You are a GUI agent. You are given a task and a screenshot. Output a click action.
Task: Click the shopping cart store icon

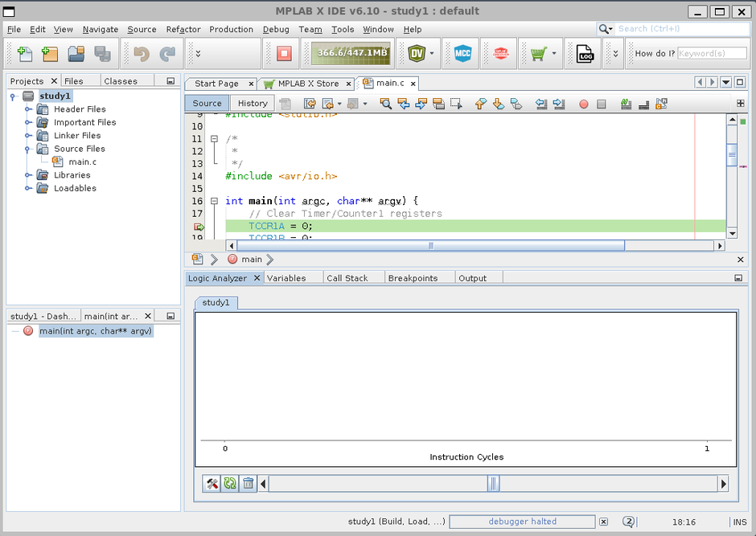(x=536, y=54)
